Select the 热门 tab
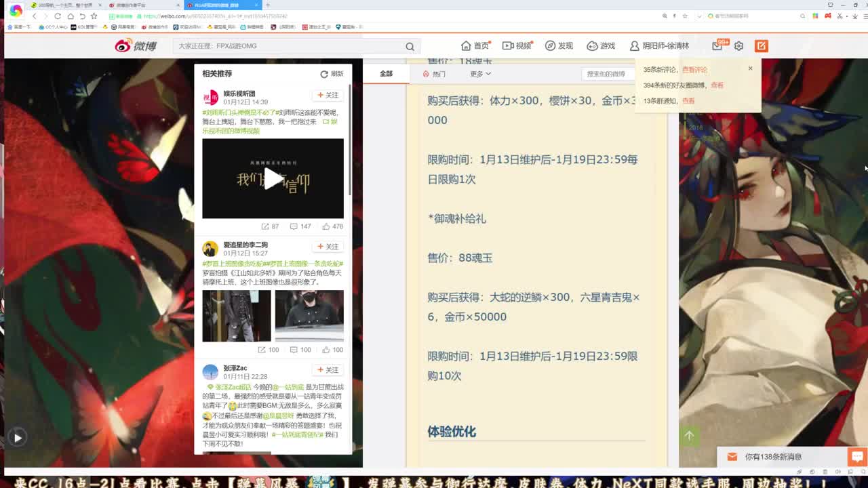The width and height of the screenshot is (868, 488). point(434,74)
